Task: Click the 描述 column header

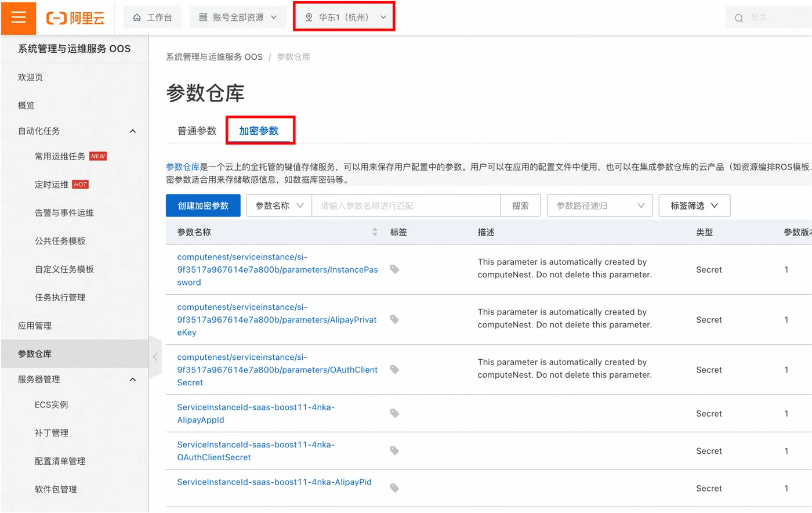Action: (486, 232)
